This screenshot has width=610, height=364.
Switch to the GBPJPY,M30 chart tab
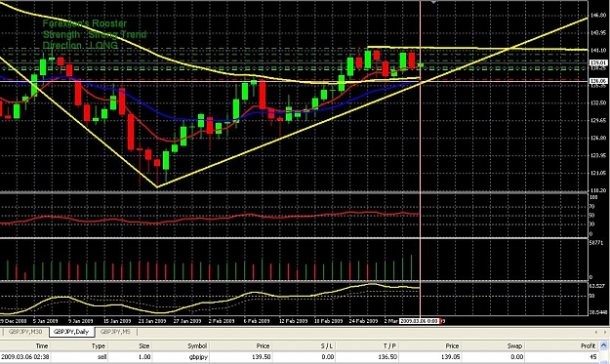pyautogui.click(x=25, y=332)
